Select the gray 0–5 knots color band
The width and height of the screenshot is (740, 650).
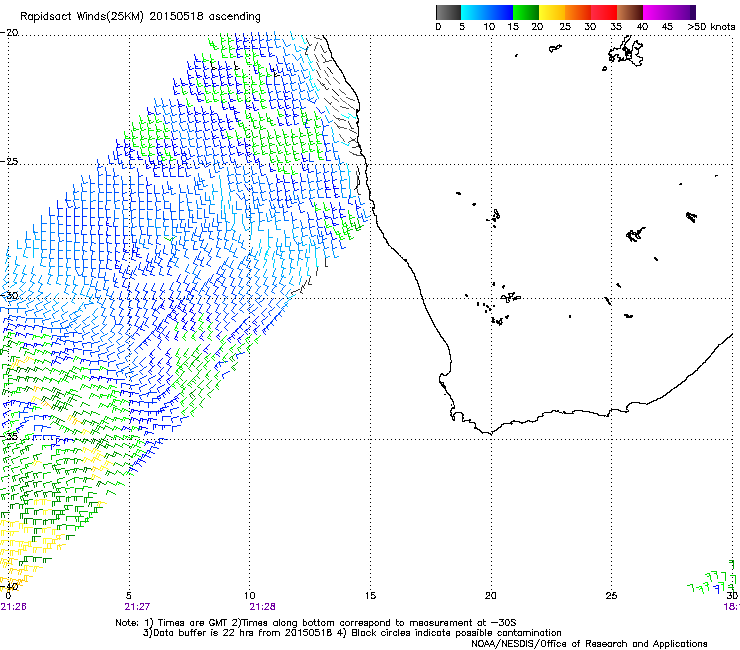click(x=448, y=12)
